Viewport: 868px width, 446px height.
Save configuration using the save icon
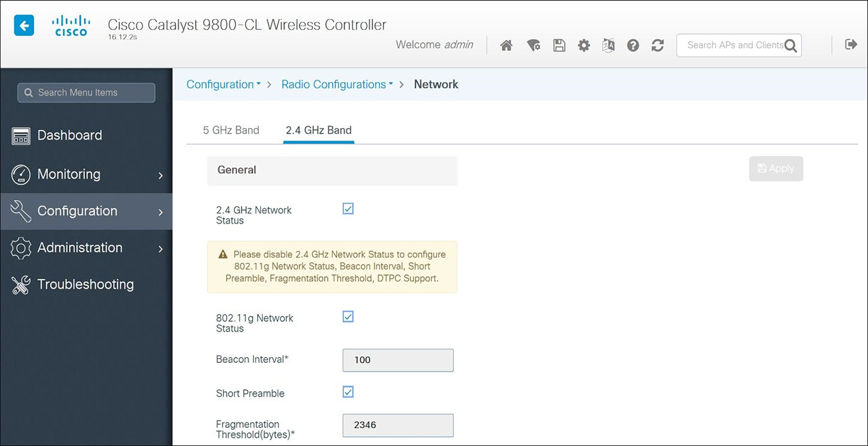(x=559, y=45)
